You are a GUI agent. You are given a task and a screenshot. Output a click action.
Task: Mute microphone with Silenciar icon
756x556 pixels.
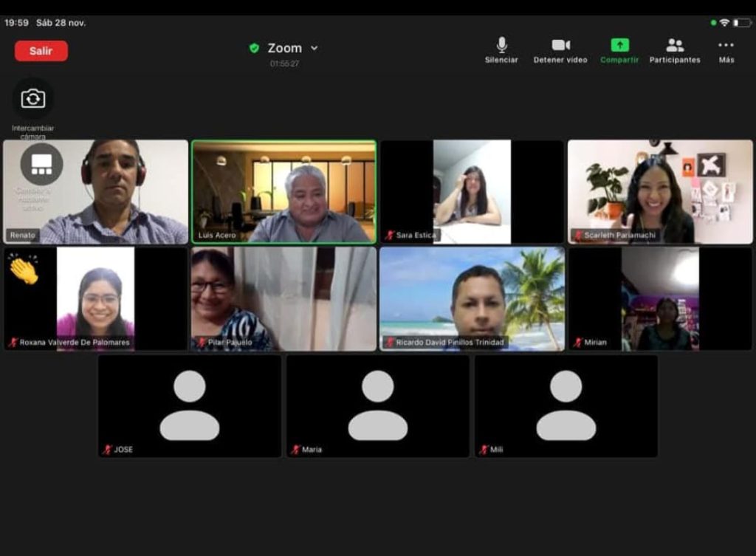click(501, 46)
